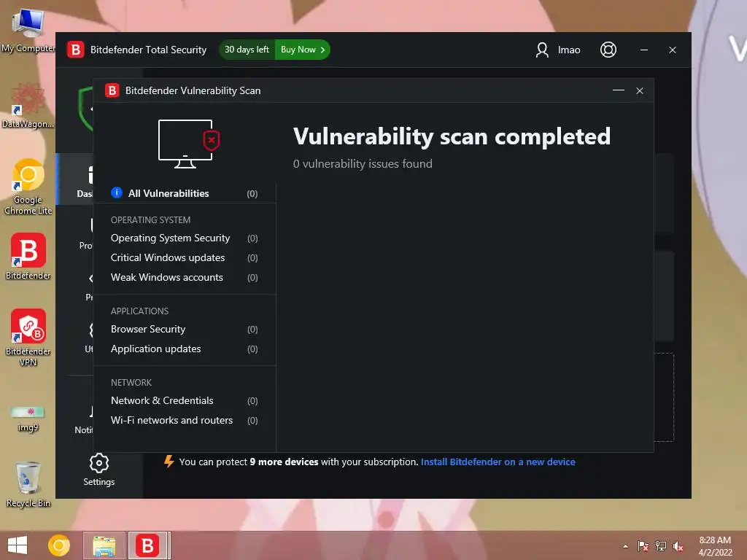The width and height of the screenshot is (747, 560).
Task: Minimize the Vulnerability Scan dialog
Action: pos(619,90)
